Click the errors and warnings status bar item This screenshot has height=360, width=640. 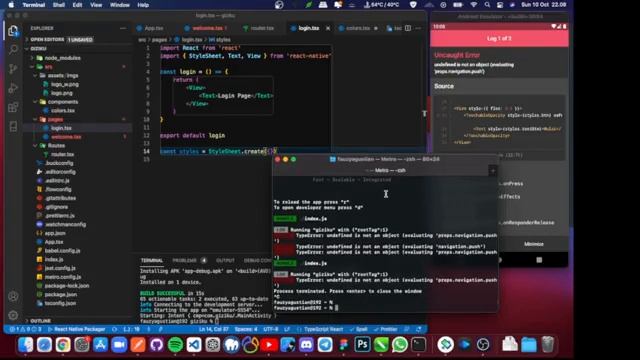tap(25, 329)
